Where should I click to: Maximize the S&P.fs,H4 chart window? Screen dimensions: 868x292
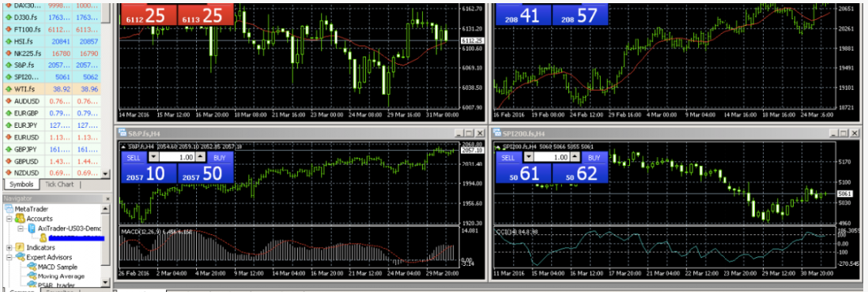click(x=469, y=133)
